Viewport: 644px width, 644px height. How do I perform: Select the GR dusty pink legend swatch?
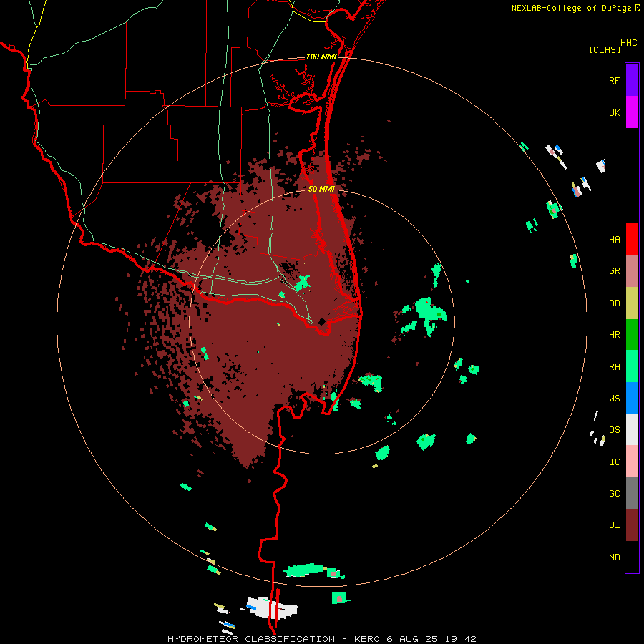coord(632,271)
